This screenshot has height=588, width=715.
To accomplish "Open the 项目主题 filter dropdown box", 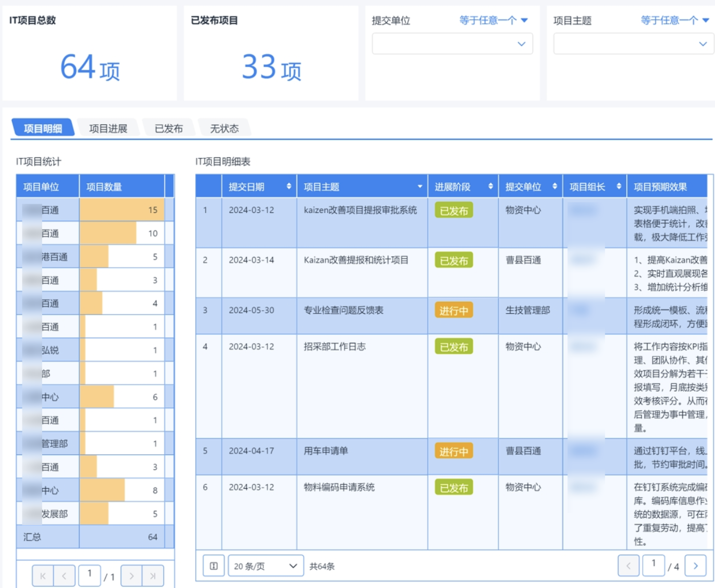I will (x=633, y=44).
